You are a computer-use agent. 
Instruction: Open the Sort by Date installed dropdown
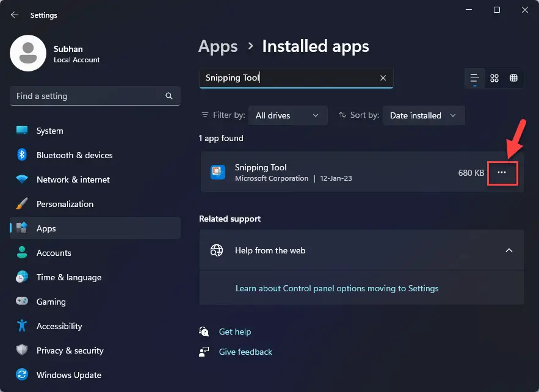tap(424, 115)
